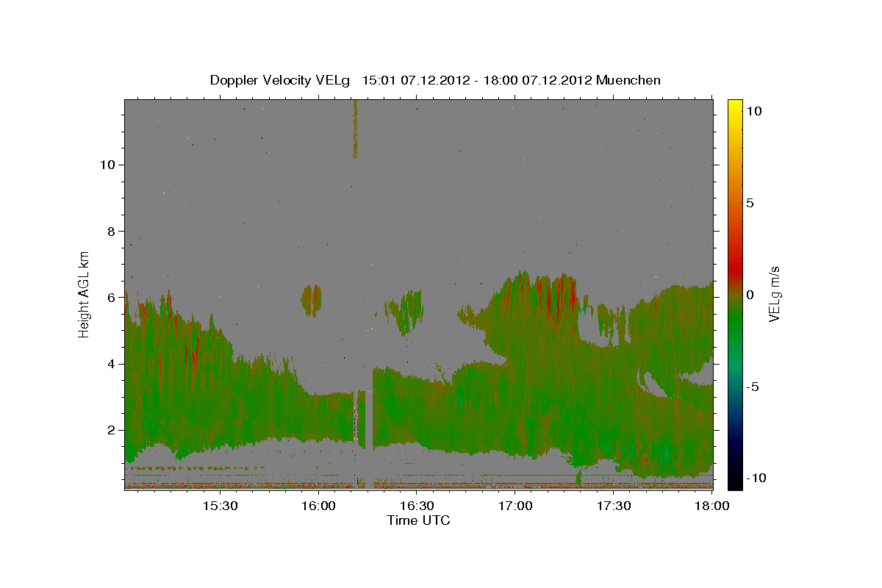Click the 17:00 time tick label
Screen dimensions: 882x588
[515, 506]
